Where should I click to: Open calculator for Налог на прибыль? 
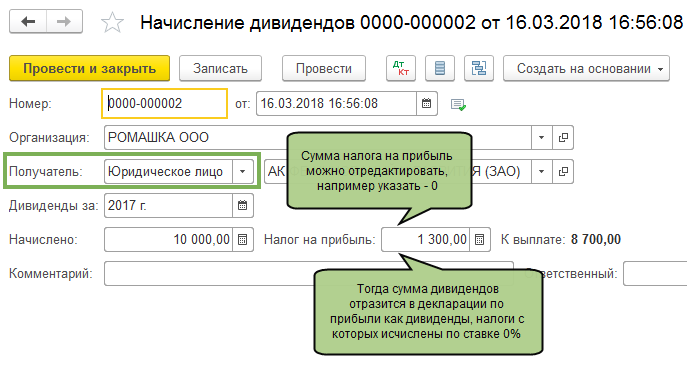point(480,239)
